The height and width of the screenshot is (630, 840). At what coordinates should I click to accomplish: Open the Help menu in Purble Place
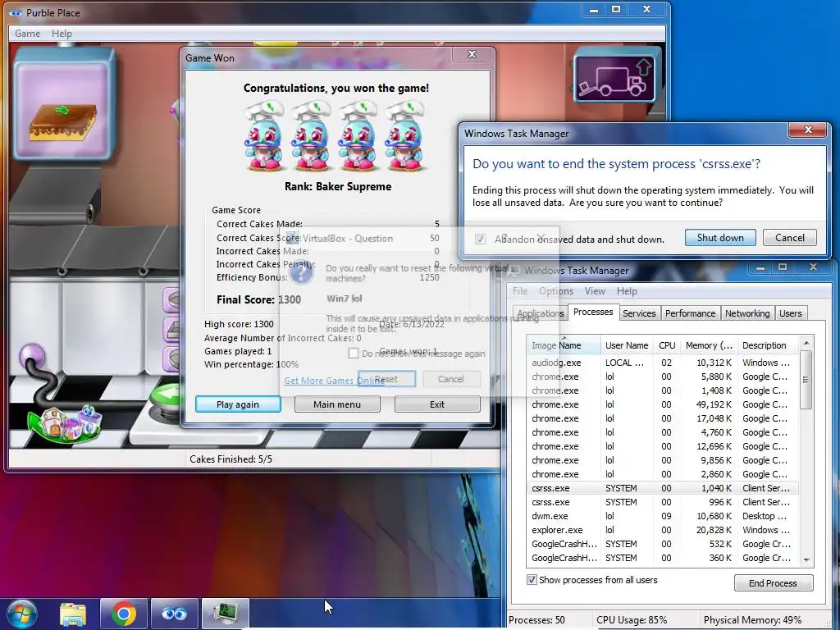(62, 33)
